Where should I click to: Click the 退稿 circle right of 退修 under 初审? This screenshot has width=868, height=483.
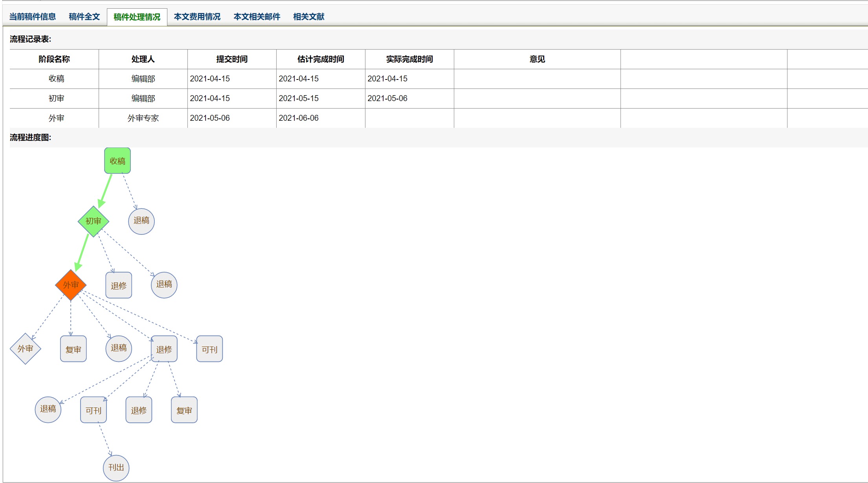point(164,285)
